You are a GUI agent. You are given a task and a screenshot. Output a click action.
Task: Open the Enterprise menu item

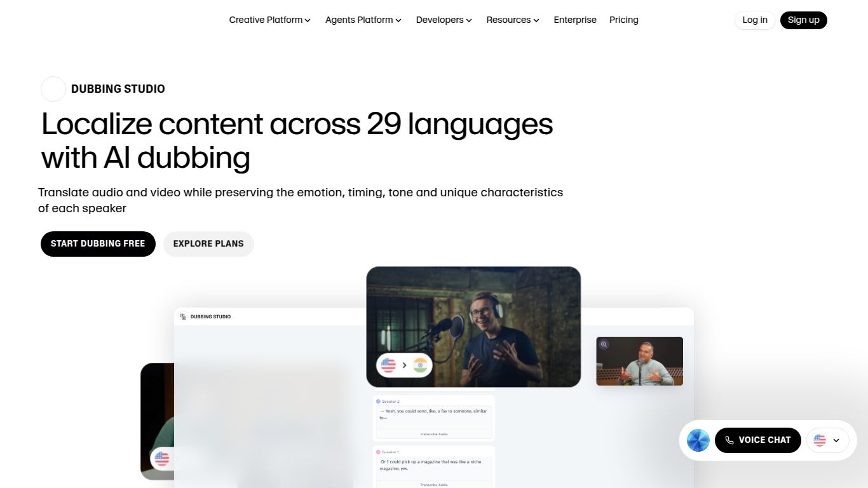point(575,20)
